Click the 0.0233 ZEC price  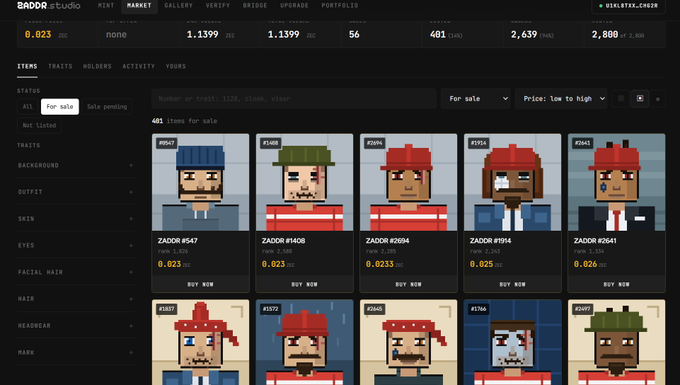384,264
